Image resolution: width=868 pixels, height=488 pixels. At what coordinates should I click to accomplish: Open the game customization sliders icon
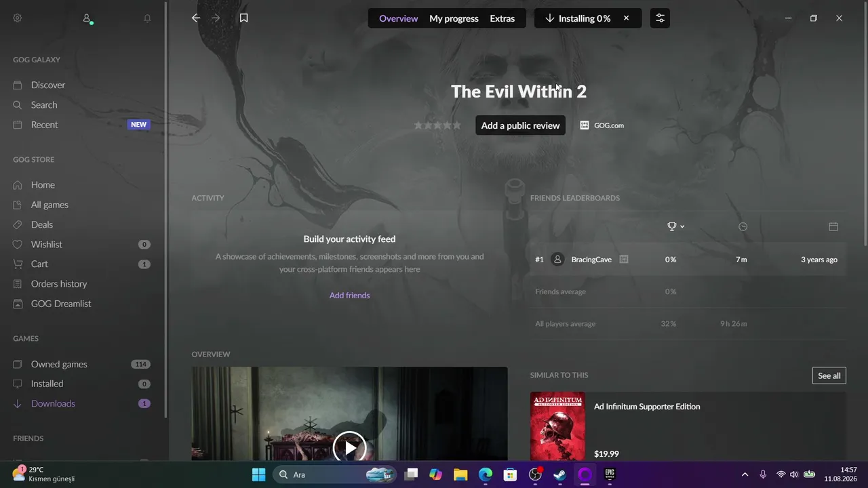click(660, 18)
